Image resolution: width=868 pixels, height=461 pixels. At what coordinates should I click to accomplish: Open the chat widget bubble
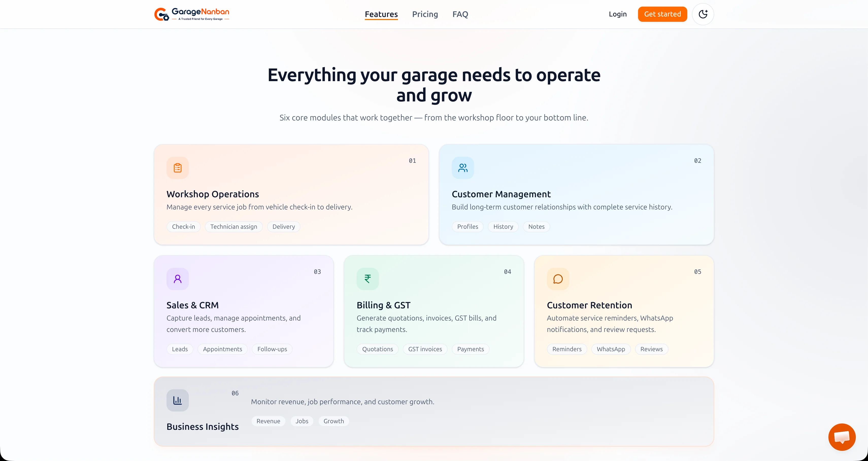842,437
